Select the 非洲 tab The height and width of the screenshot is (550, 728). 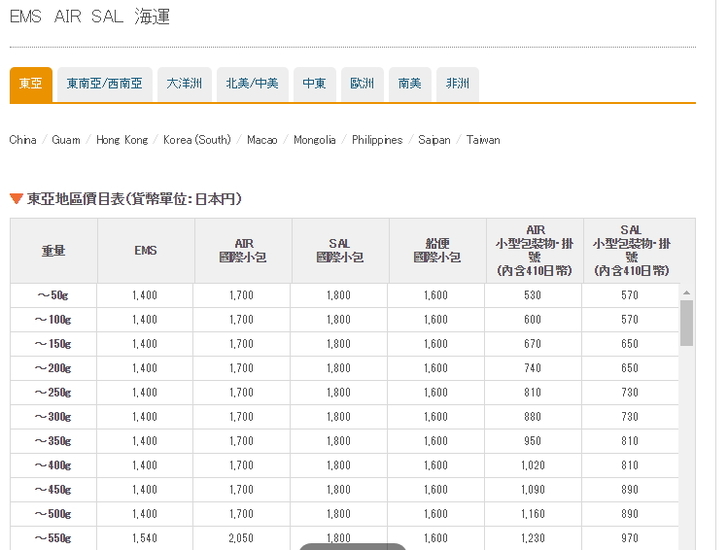[x=458, y=84]
